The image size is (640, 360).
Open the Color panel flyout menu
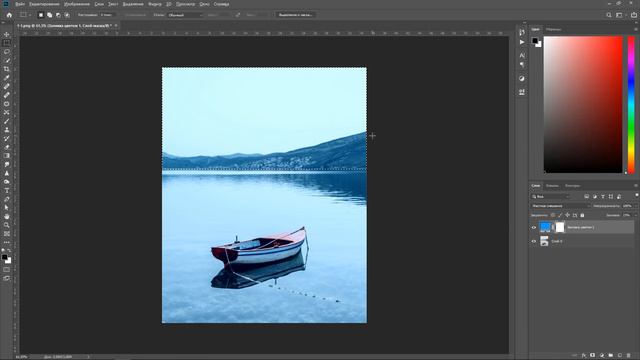(636, 29)
